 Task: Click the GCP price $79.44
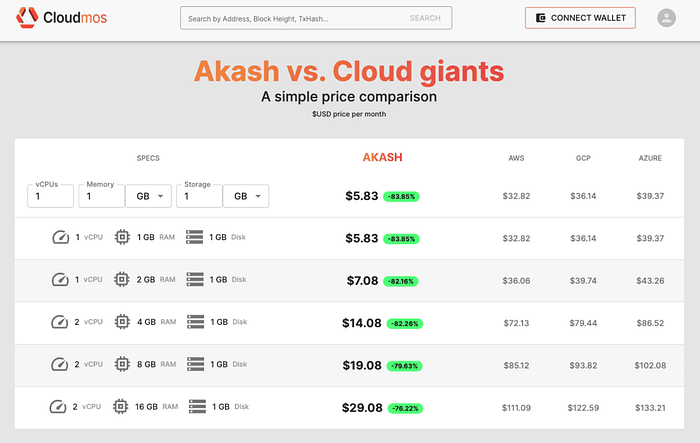(x=583, y=323)
